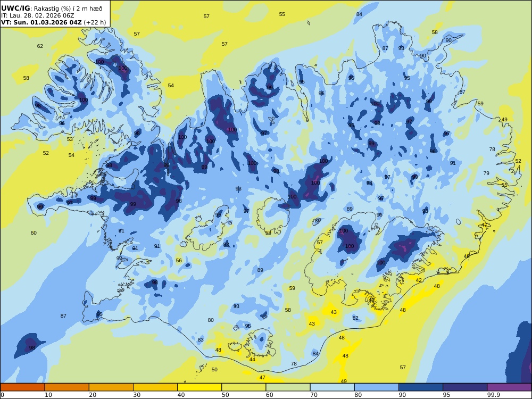Click the offshore 98 value in the southwest sea
Viewport: 532px width, 399px height.
32,348
